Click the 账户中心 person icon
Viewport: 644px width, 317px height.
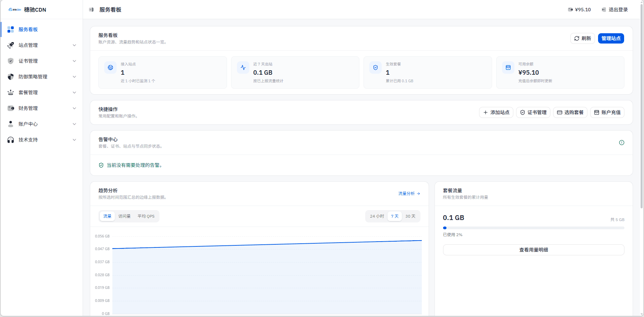[11, 124]
